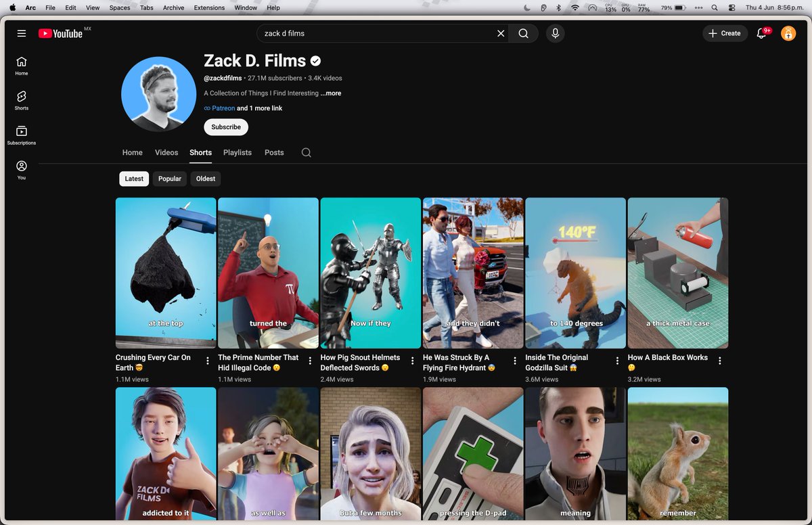Screen dimensions: 812x525
Task: Open options for Crushing Every Car On Earth
Action: [208, 361]
